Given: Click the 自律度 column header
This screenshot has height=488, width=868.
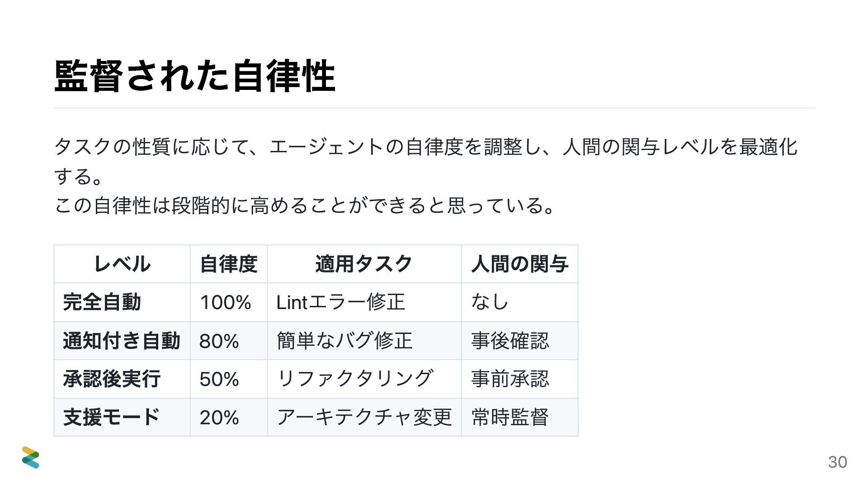Looking at the screenshot, I should coord(229,264).
